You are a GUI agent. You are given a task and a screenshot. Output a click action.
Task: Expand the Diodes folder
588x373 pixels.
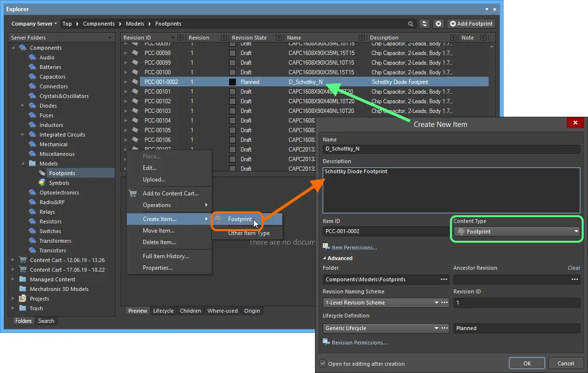tap(23, 106)
